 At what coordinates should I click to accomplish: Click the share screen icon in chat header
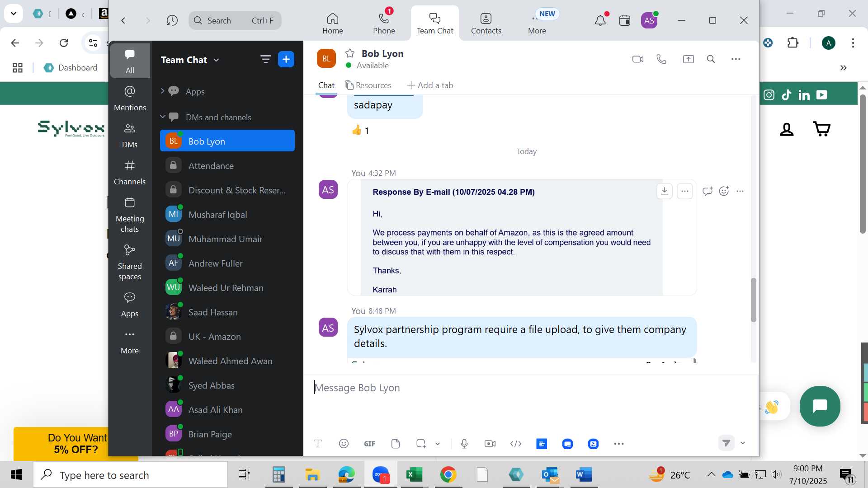(688, 59)
